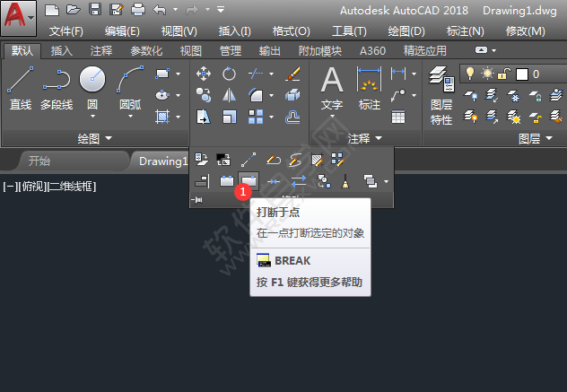This screenshot has width=567, height=392.
Task: Select the 直线 (Line) tool
Action: tap(20, 88)
